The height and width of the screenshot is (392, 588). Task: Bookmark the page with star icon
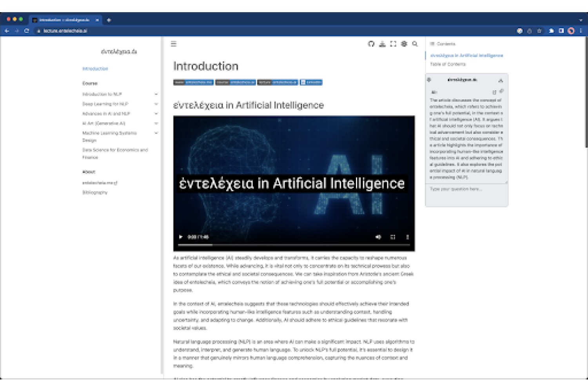[x=539, y=31]
